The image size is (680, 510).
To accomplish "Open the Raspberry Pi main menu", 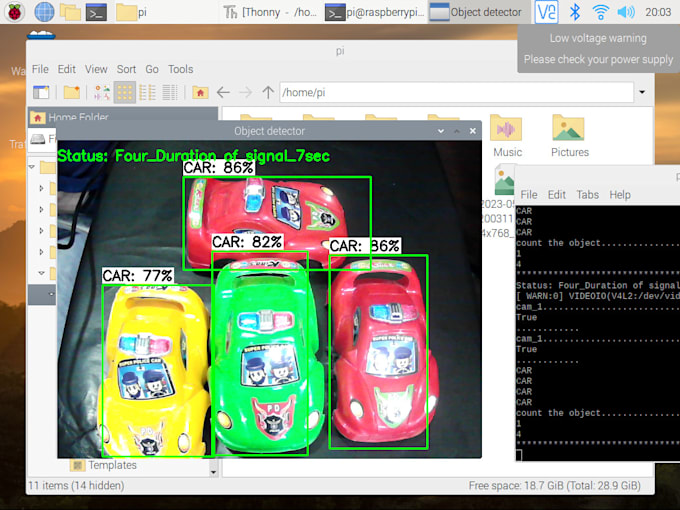I will [15, 12].
